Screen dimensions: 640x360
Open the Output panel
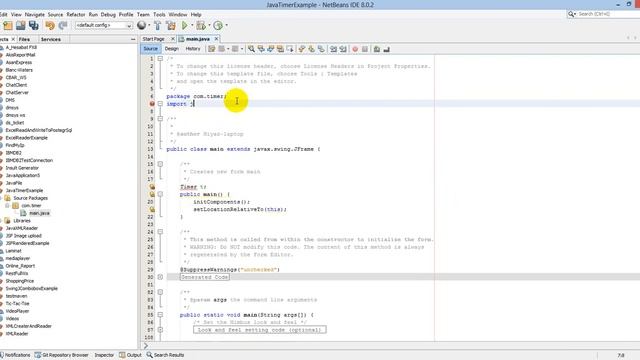tap(130, 355)
